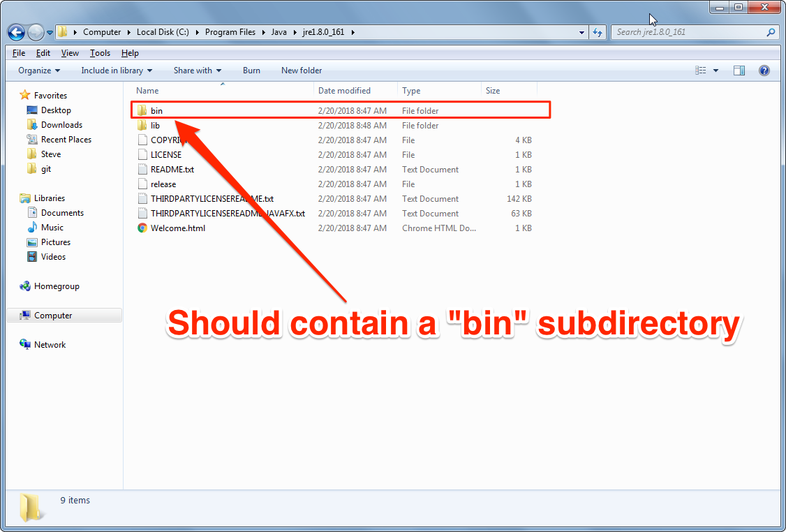Viewport: 786px width, 532px height.
Task: Click the folder icon in address bar
Action: [62, 32]
